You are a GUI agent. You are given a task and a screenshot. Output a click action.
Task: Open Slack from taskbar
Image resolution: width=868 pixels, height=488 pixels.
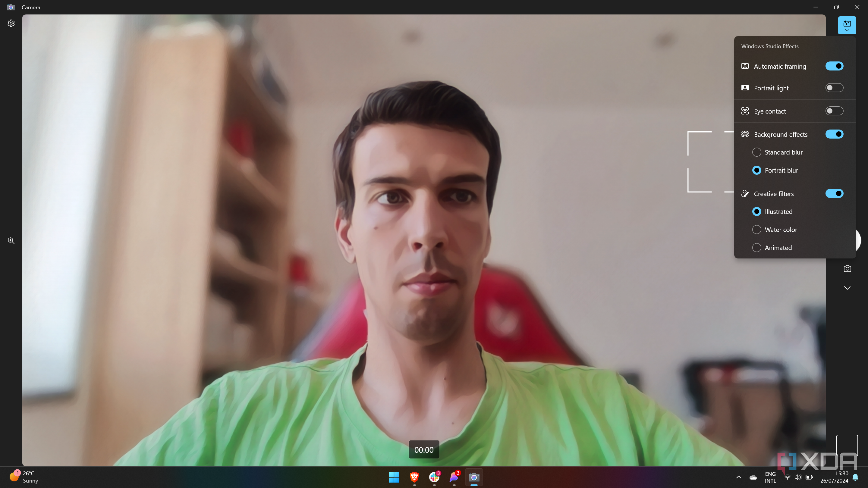click(x=434, y=477)
